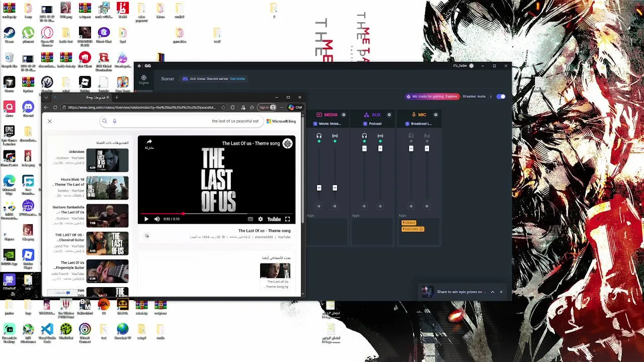This screenshot has height=362, width=644.
Task: Go back in the browser
Action: [46, 107]
